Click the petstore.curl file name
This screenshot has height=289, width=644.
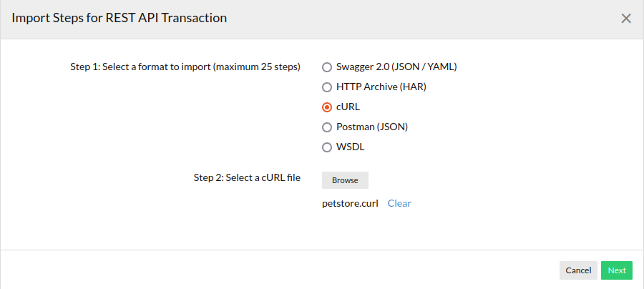point(350,203)
